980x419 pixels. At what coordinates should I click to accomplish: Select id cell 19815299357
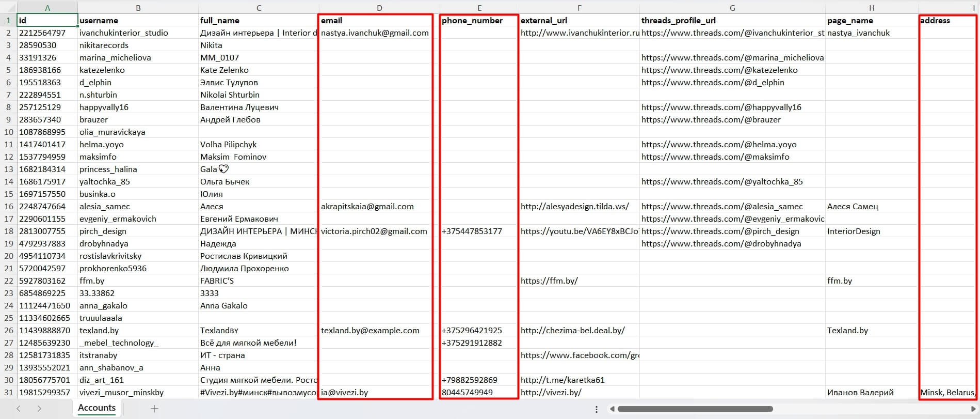pyautogui.click(x=47, y=392)
